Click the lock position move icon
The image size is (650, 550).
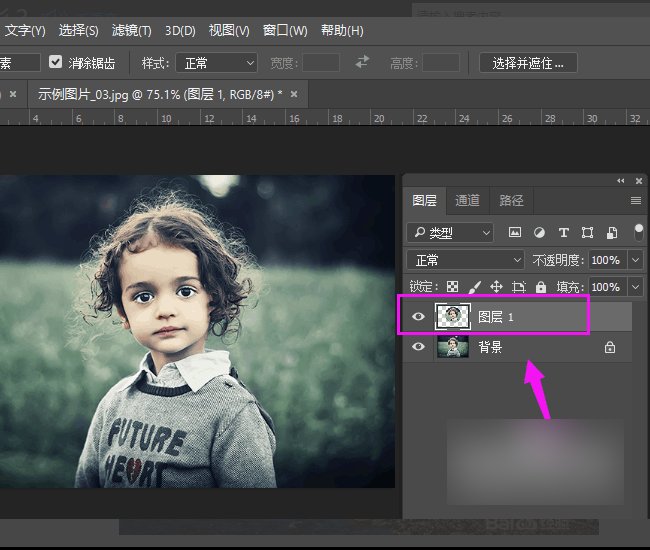(496, 287)
